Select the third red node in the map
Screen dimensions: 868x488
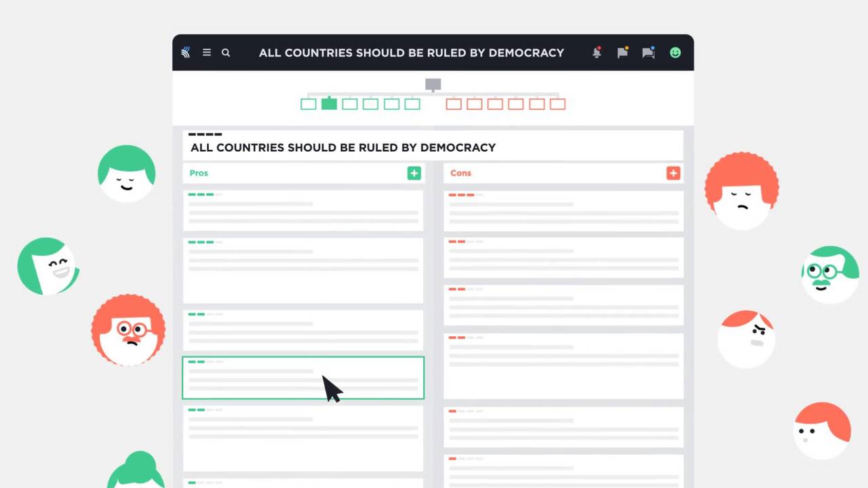[x=495, y=104]
